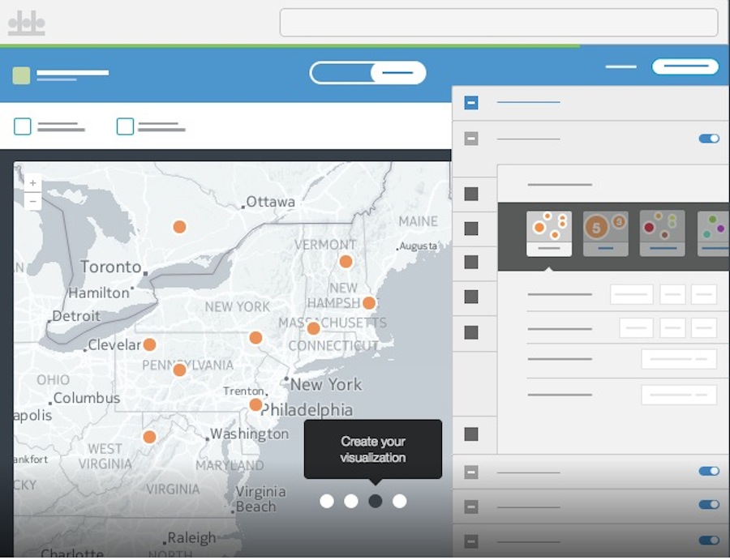The image size is (730, 560).
Task: Switch to the right segment of the header pill
Action: 397,73
